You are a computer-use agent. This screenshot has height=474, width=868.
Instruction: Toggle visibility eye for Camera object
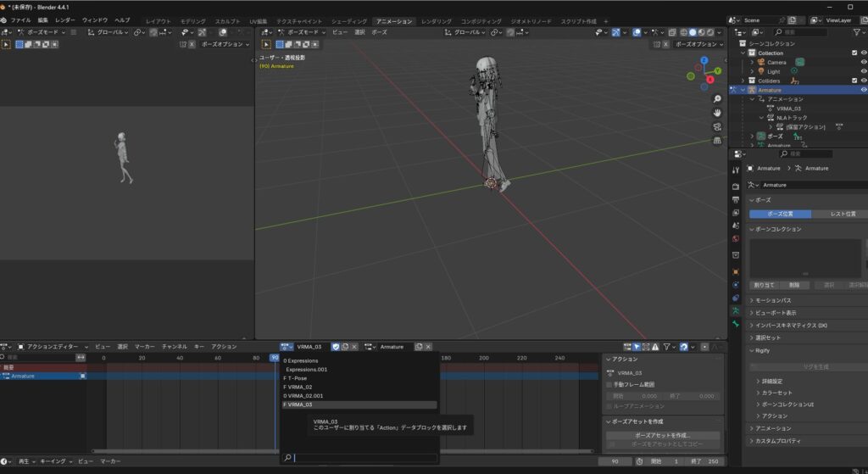[x=864, y=62]
